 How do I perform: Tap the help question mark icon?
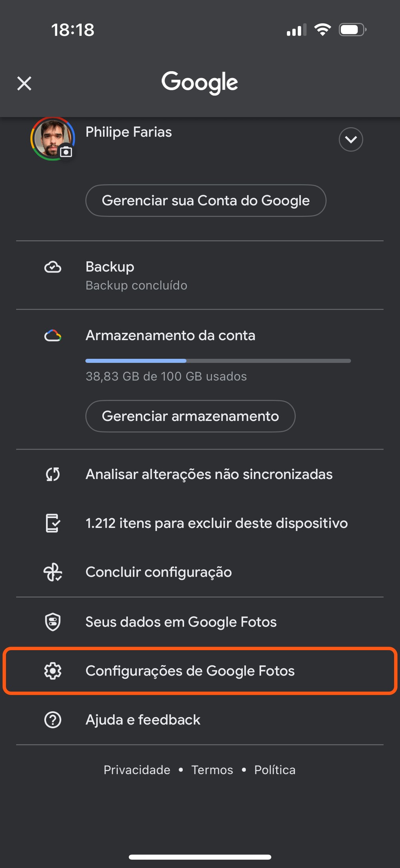tap(53, 720)
